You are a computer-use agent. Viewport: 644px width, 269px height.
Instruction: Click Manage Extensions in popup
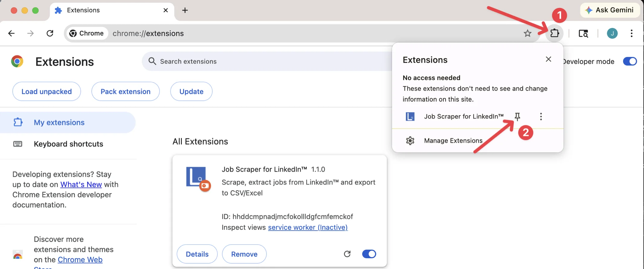[x=453, y=141]
